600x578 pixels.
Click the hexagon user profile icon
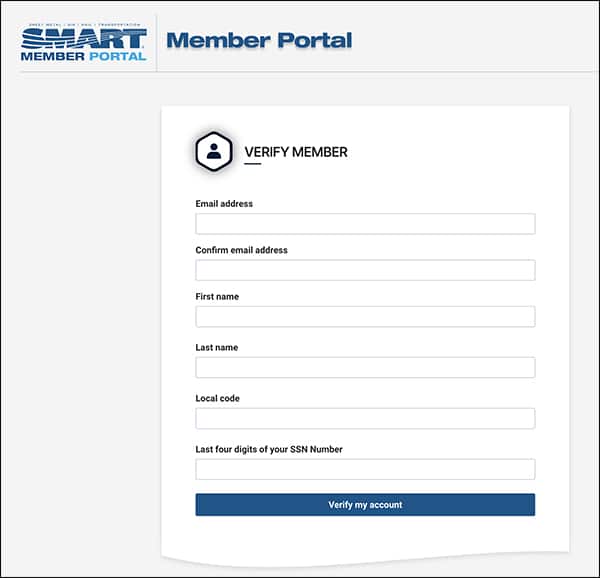[x=214, y=151]
